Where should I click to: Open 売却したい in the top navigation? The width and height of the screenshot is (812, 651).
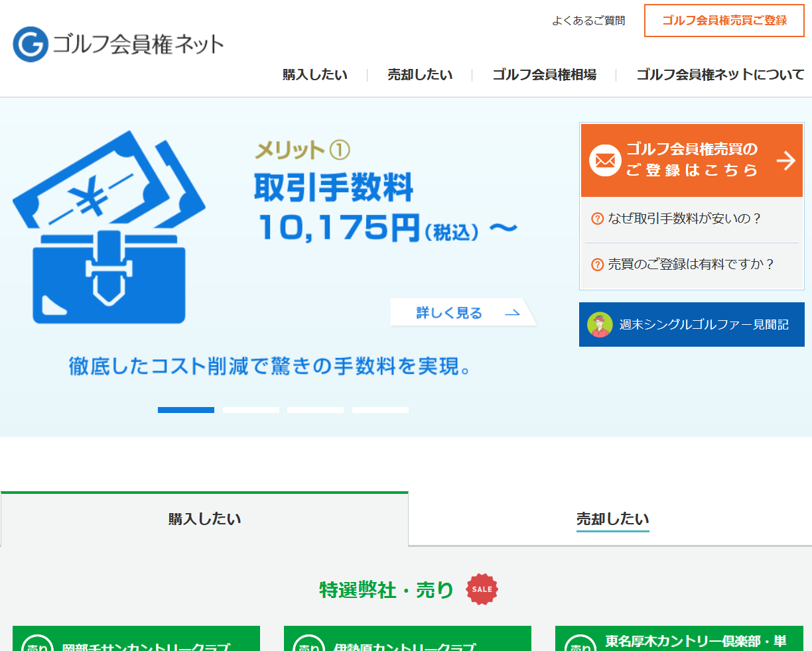coord(420,75)
